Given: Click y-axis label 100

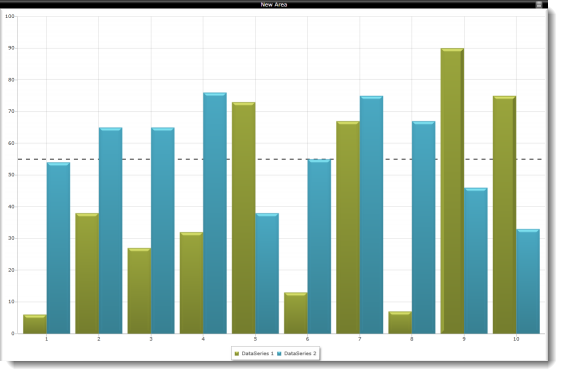Looking at the screenshot, I should click(x=10, y=16).
